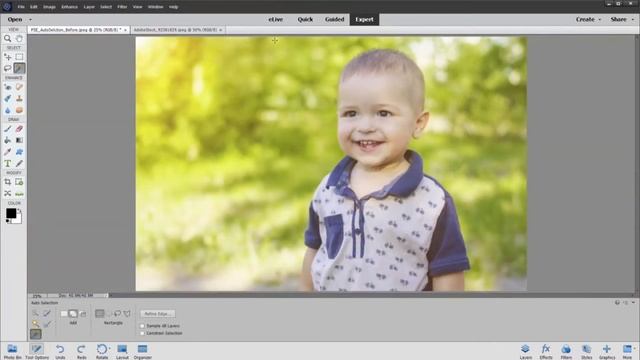Toggle the Tool Options panel
640x360 pixels.
37,351
